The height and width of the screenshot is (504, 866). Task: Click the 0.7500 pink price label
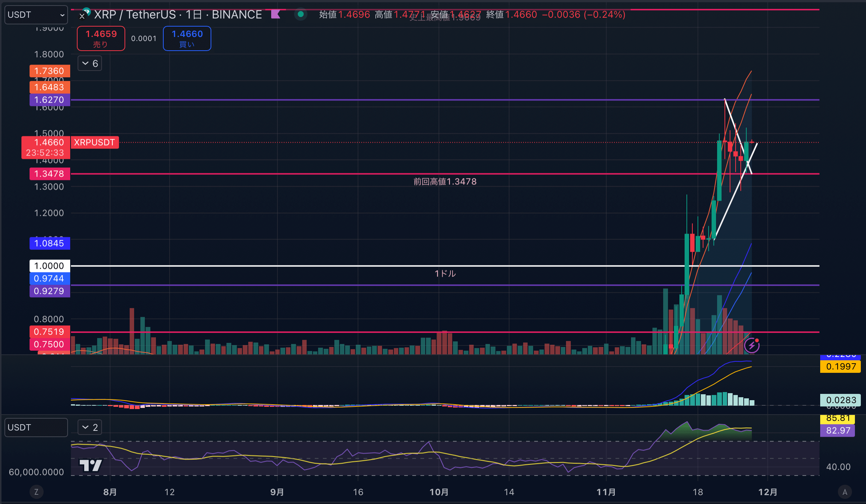pyautogui.click(x=50, y=344)
